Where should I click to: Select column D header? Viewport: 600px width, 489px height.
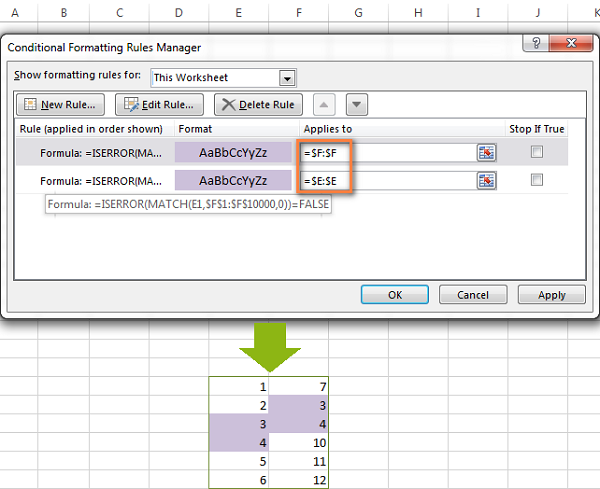pos(179,13)
